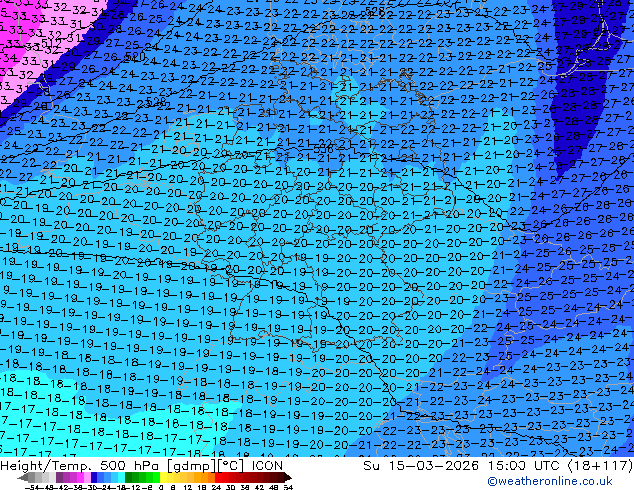Click the 520 height contour label
The width and height of the screenshot is (634, 490).
click(x=134, y=56)
